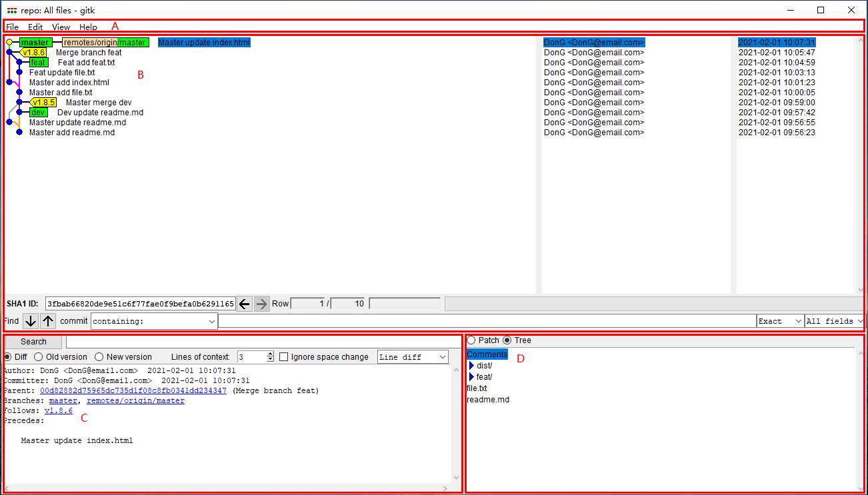Open the Help menu

click(88, 27)
